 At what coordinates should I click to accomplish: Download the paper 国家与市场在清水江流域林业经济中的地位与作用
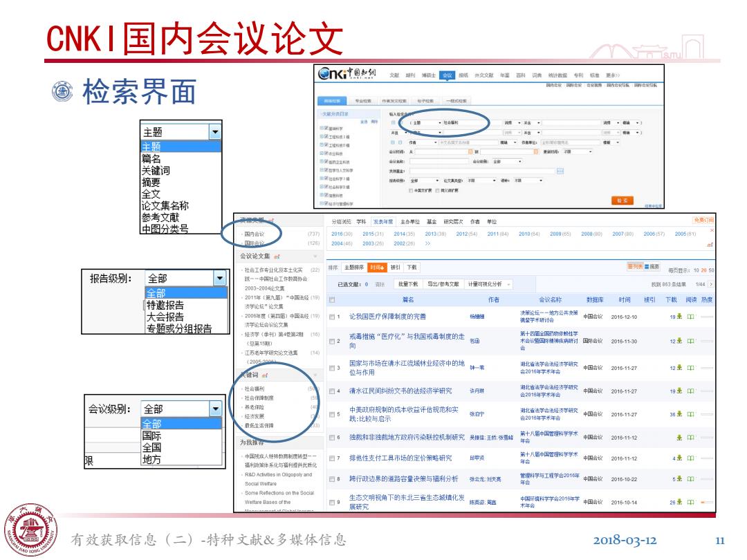(x=679, y=367)
